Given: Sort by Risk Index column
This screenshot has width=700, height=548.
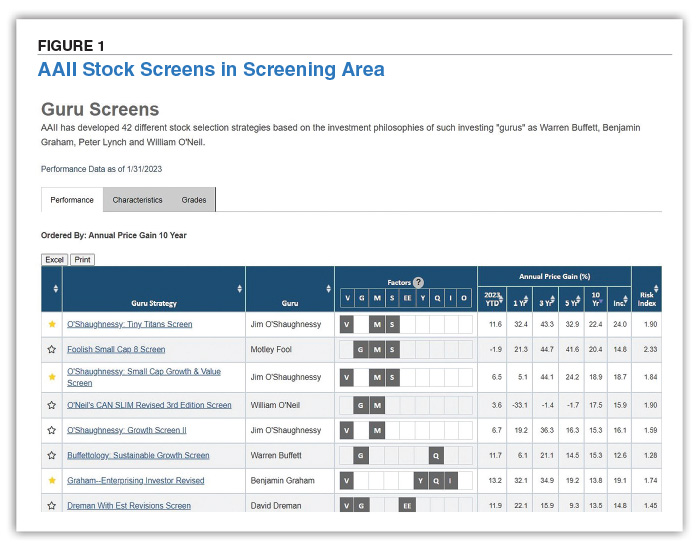Looking at the screenshot, I should coord(647,295).
